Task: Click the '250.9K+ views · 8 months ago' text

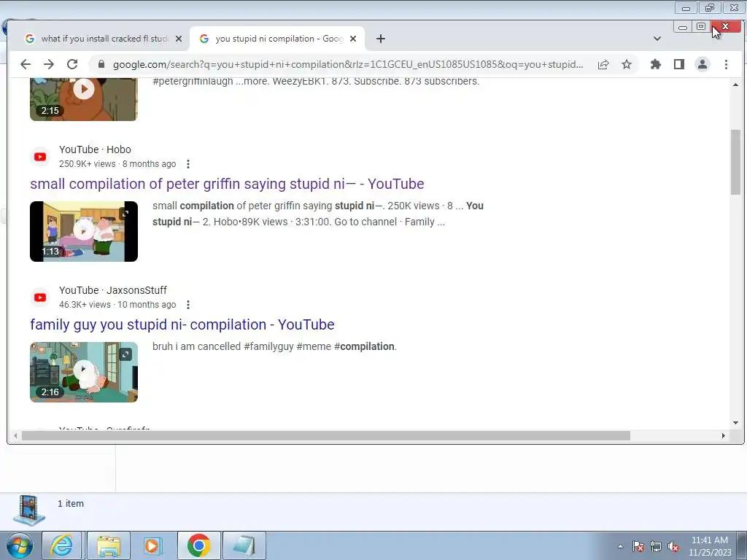Action: (x=117, y=164)
